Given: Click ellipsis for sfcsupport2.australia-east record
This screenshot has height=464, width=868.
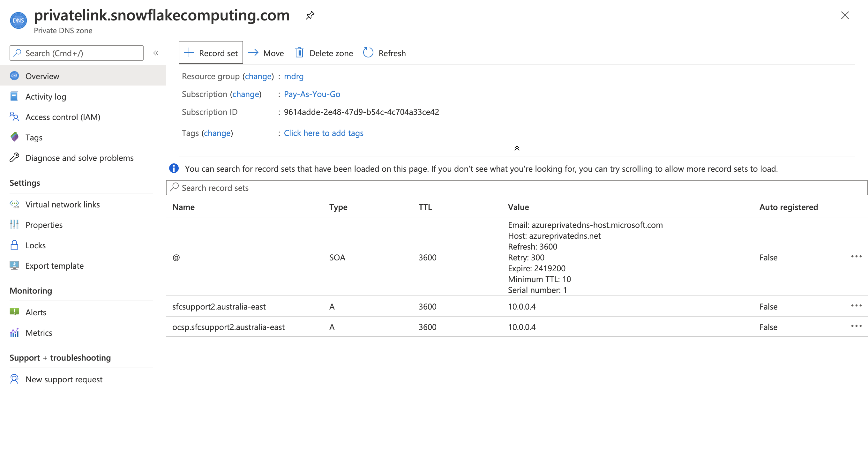Looking at the screenshot, I should pyautogui.click(x=856, y=306).
